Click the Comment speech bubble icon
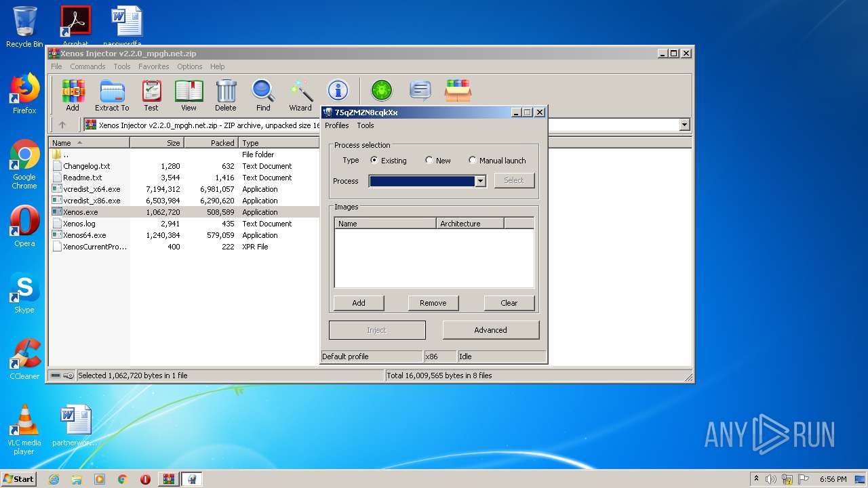 tap(420, 90)
